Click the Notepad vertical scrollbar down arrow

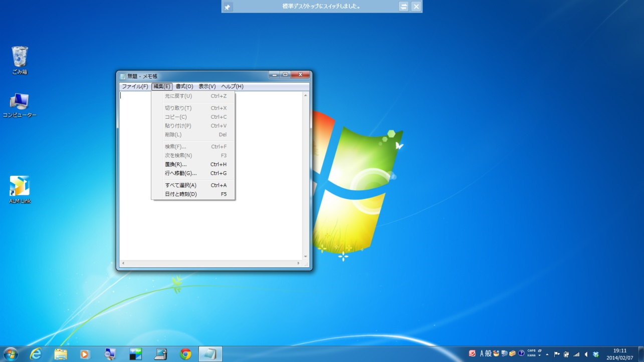(306, 256)
